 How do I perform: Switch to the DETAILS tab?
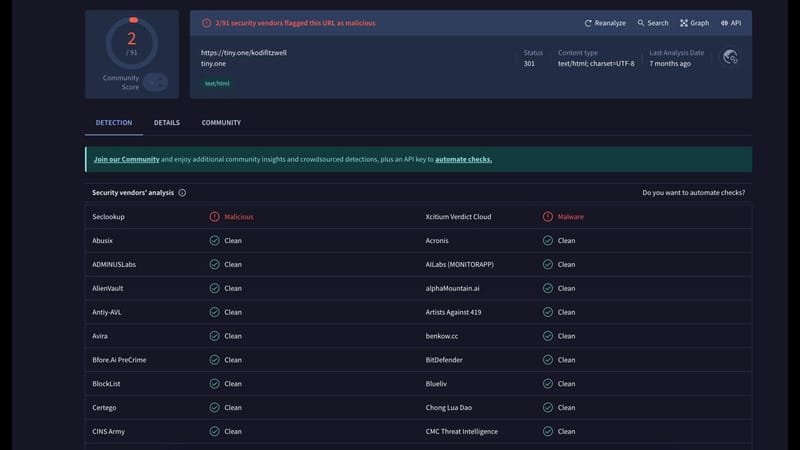(167, 122)
